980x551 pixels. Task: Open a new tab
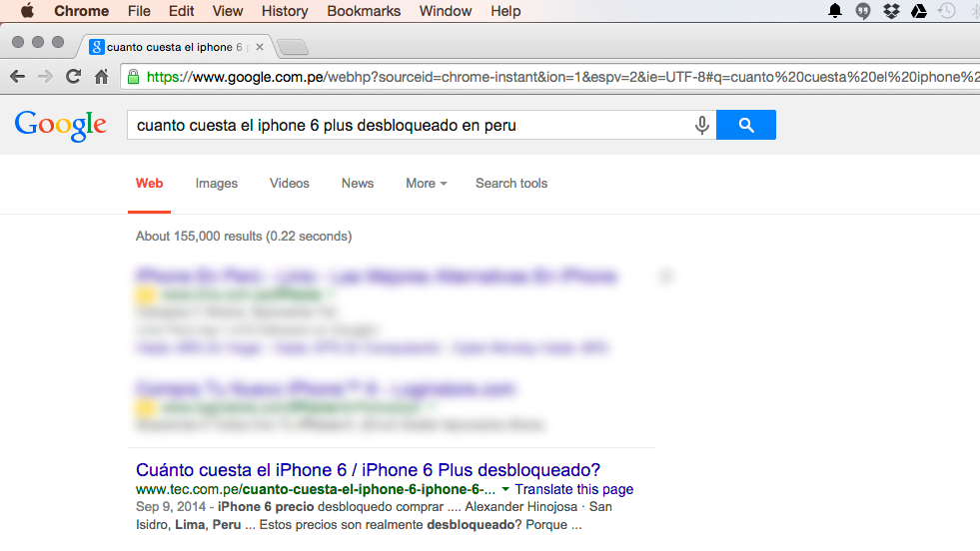pos(293,47)
